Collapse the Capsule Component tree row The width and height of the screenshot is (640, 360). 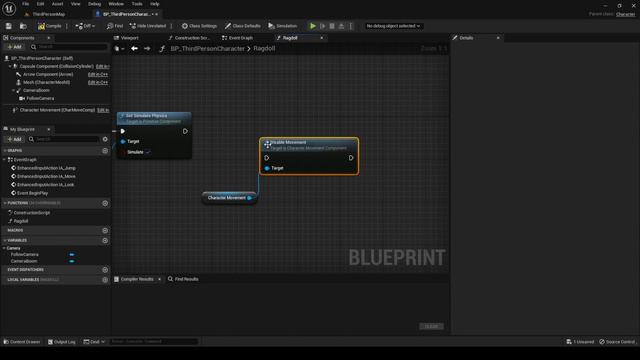coord(10,66)
